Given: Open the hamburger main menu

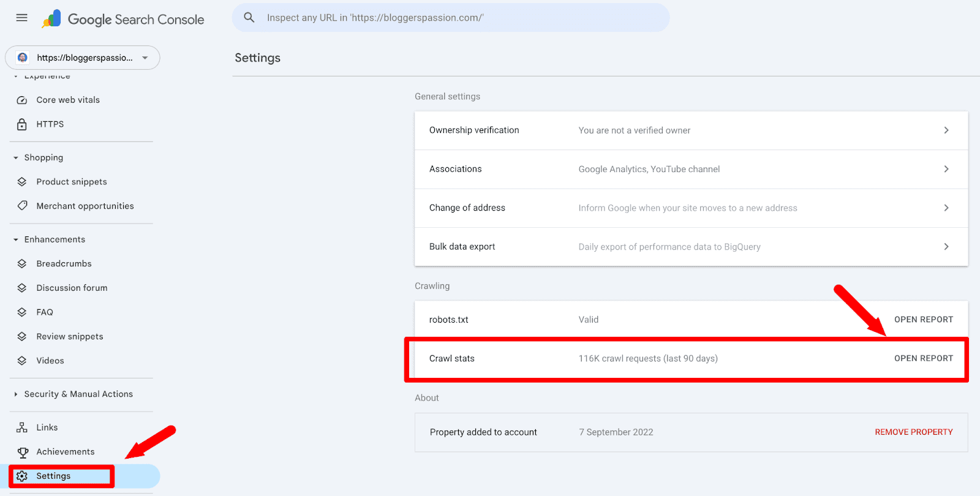Looking at the screenshot, I should [21, 18].
